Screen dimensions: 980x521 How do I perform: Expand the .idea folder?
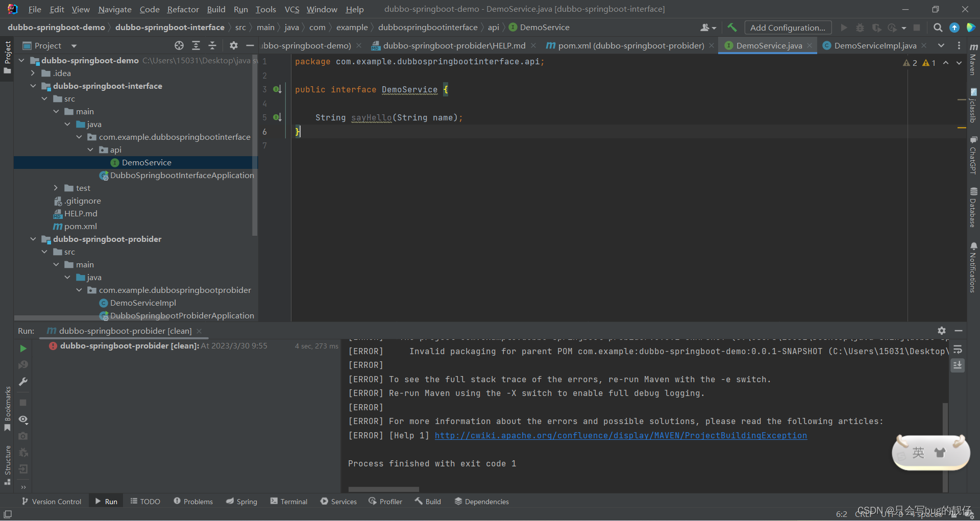[x=33, y=73]
